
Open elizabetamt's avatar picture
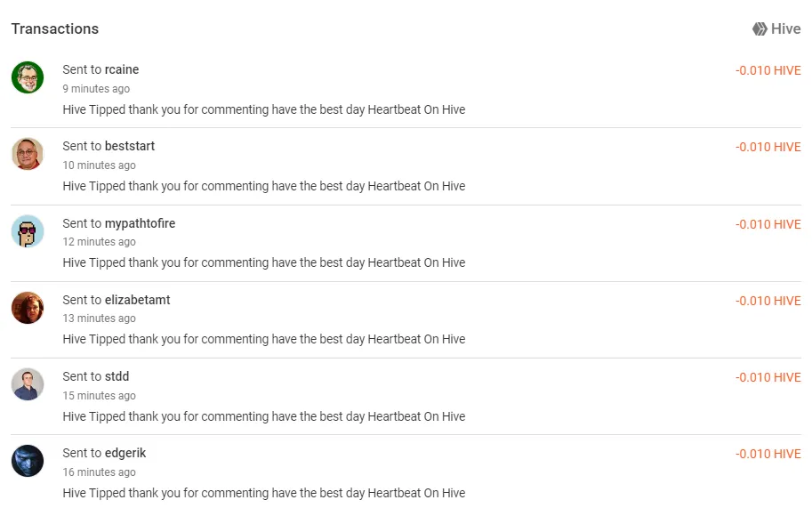click(x=28, y=308)
